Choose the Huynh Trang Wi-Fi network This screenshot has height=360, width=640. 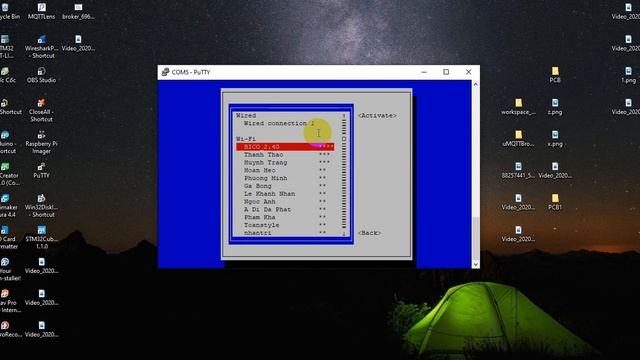(x=285, y=162)
